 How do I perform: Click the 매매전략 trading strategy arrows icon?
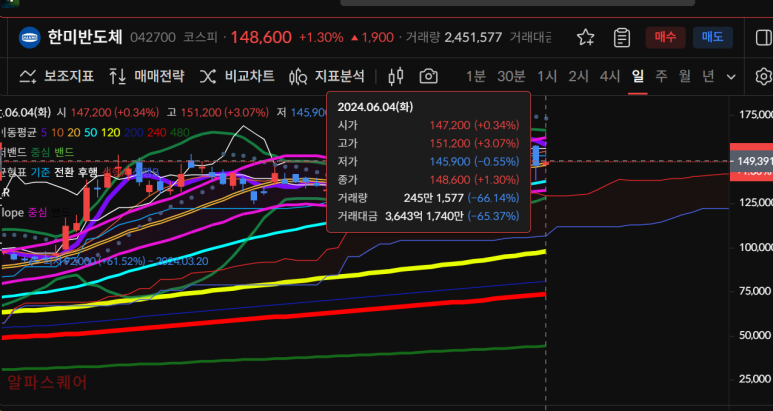point(117,76)
